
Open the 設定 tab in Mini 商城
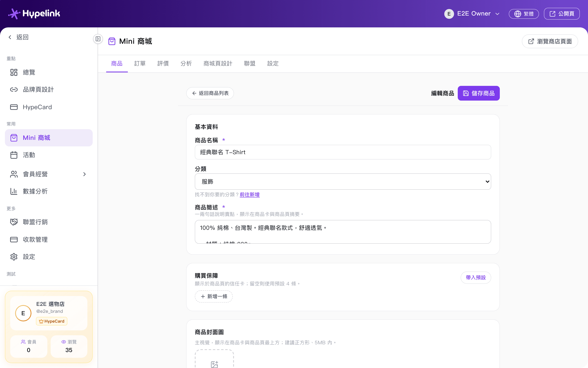pos(273,64)
